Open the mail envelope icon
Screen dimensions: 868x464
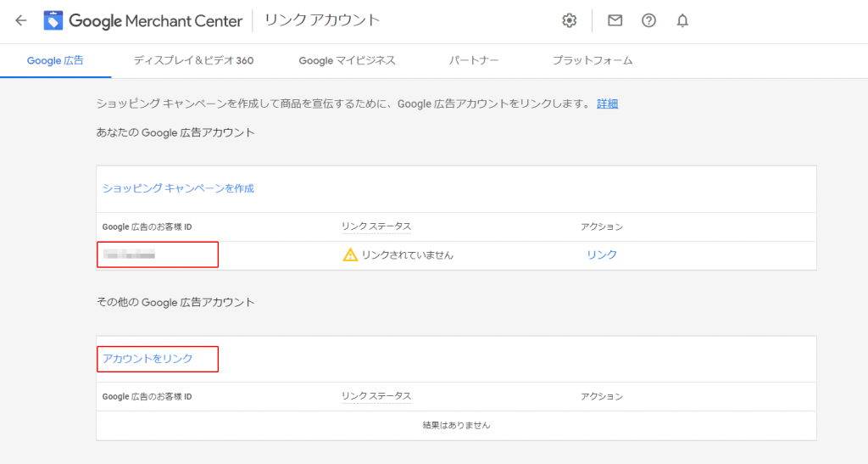(x=615, y=20)
